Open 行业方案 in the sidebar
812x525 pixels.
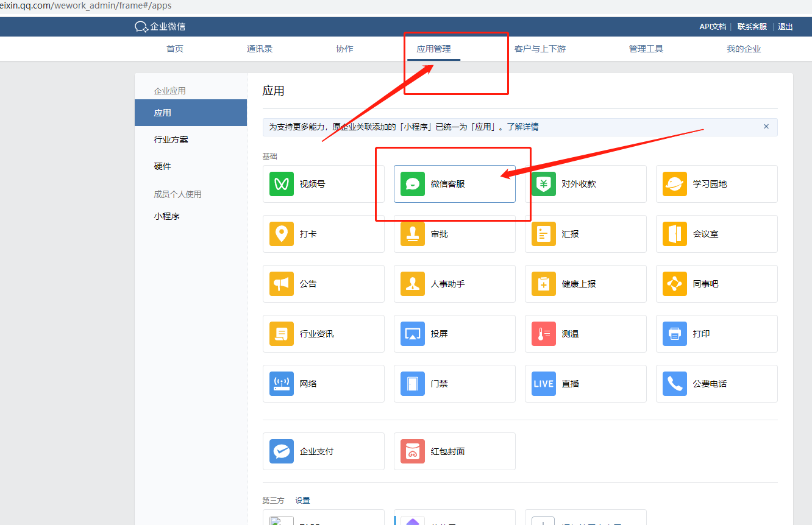pos(171,139)
